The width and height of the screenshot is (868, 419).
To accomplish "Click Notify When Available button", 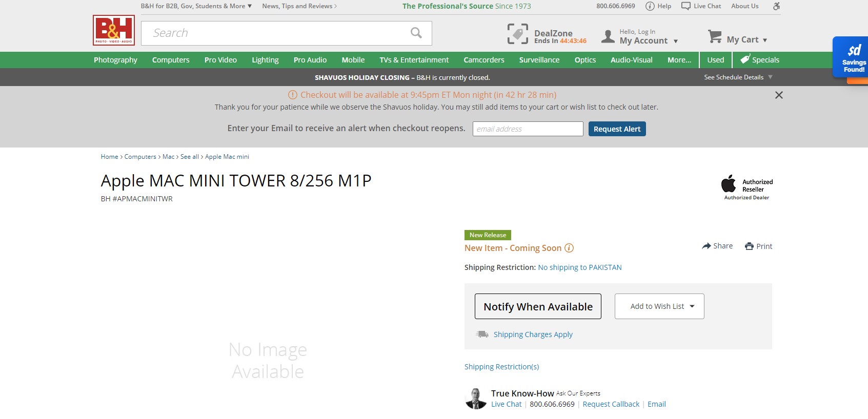I will pyautogui.click(x=538, y=306).
